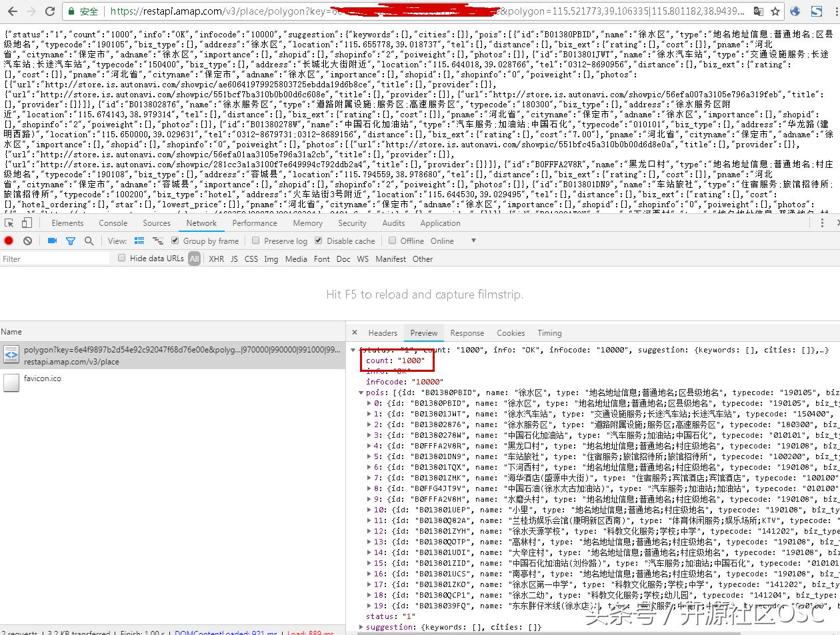Image resolution: width=840 pixels, height=635 pixels.
Task: Clear the network log with the clear icon
Action: pyautogui.click(x=27, y=241)
